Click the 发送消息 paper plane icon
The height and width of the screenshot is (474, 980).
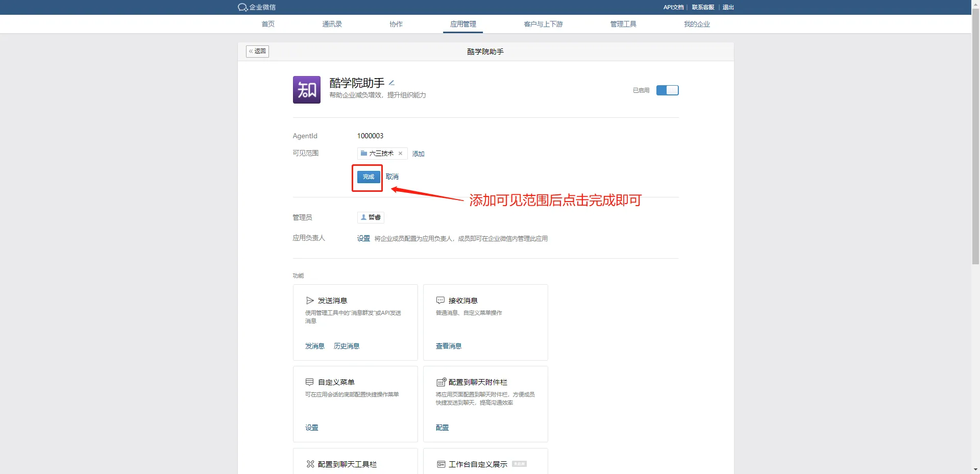pos(310,301)
